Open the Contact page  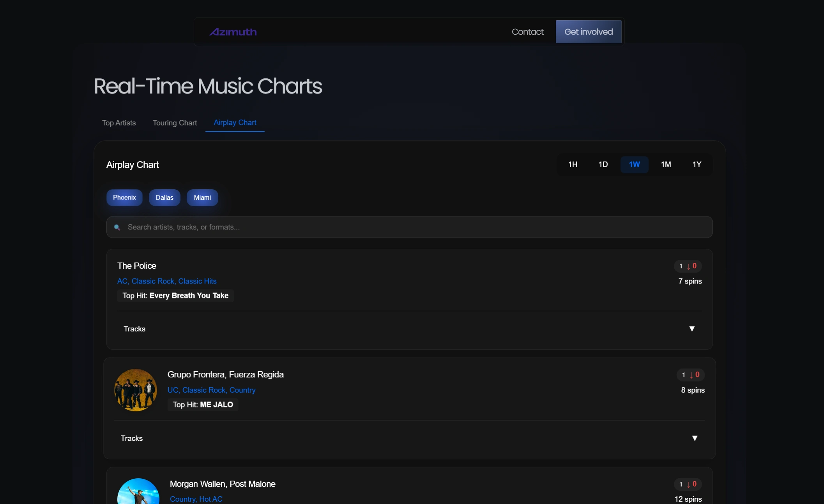pos(527,32)
